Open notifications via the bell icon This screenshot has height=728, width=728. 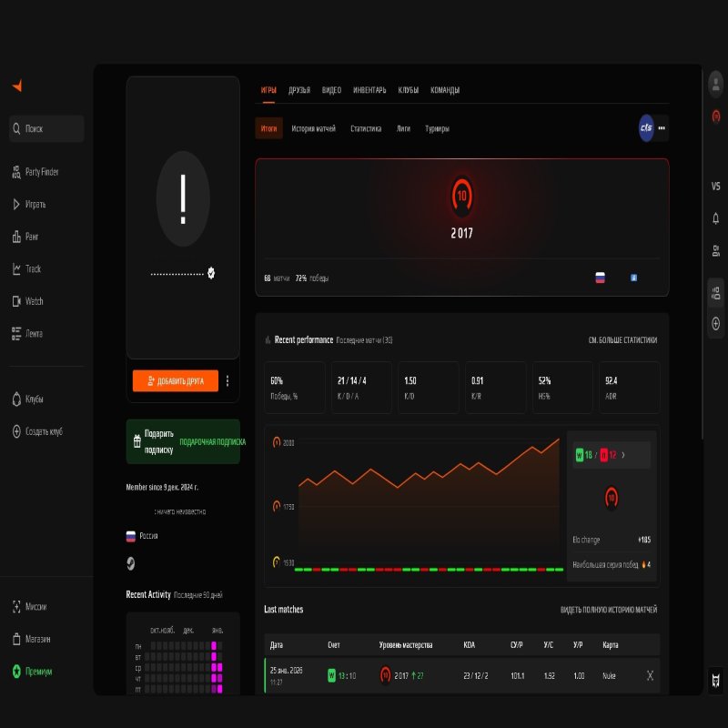pyautogui.click(x=714, y=219)
